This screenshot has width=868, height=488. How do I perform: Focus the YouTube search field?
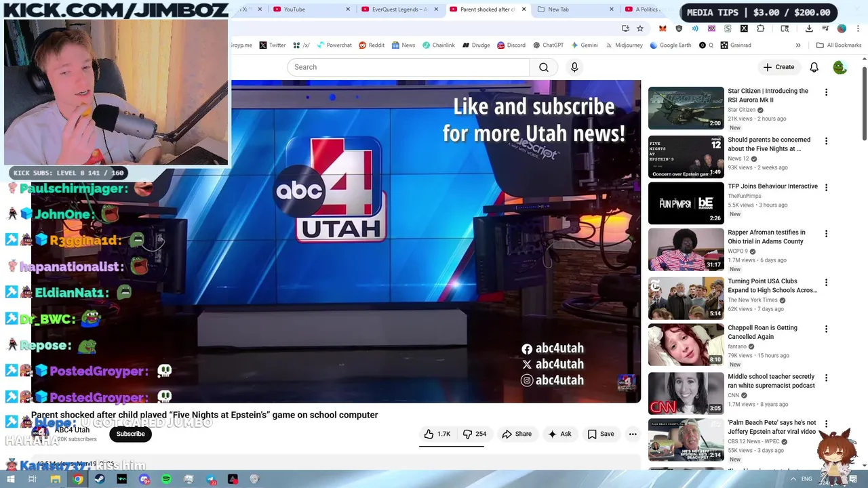tap(408, 67)
